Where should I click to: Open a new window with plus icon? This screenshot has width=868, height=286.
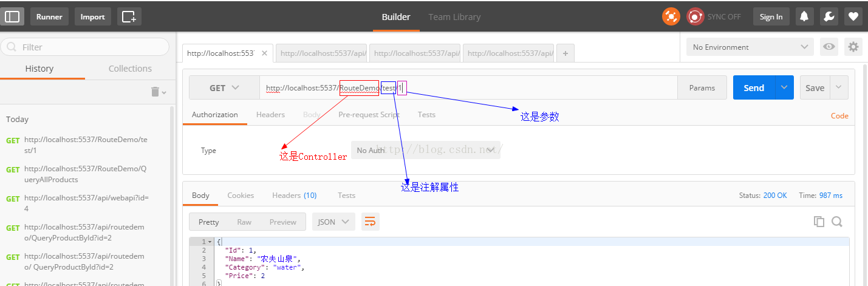tap(129, 16)
